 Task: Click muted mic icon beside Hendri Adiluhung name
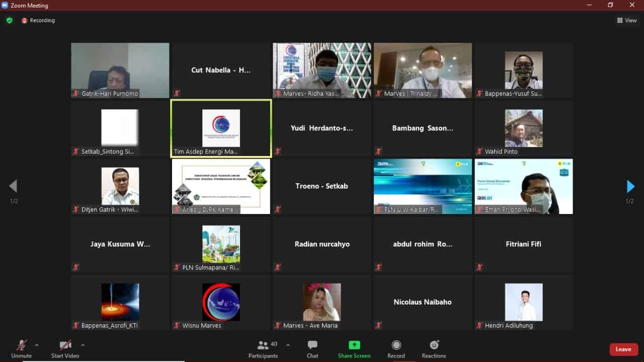click(x=479, y=325)
